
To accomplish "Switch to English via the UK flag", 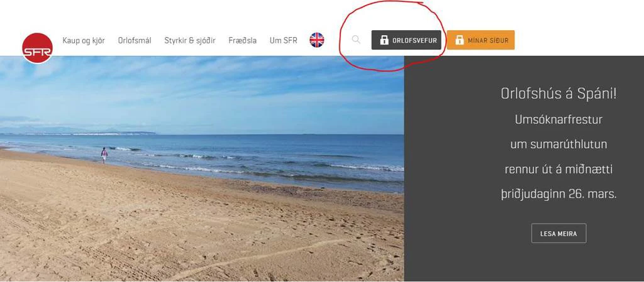I will 317,40.
